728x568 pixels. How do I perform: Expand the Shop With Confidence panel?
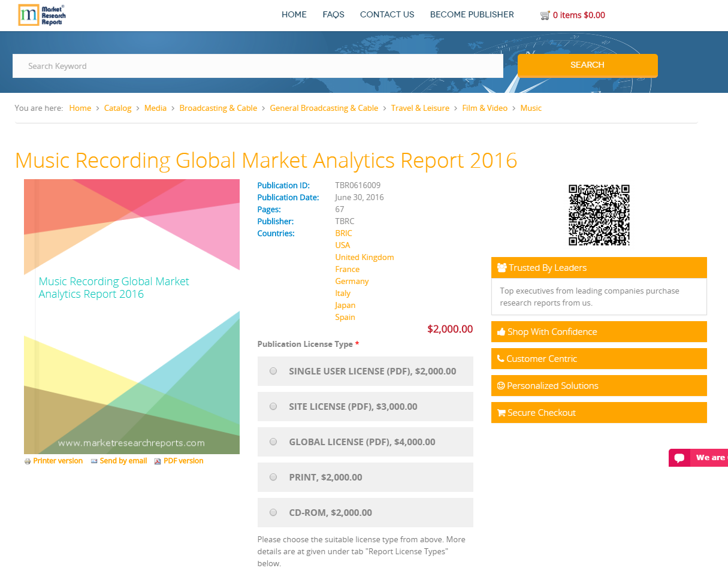(599, 332)
